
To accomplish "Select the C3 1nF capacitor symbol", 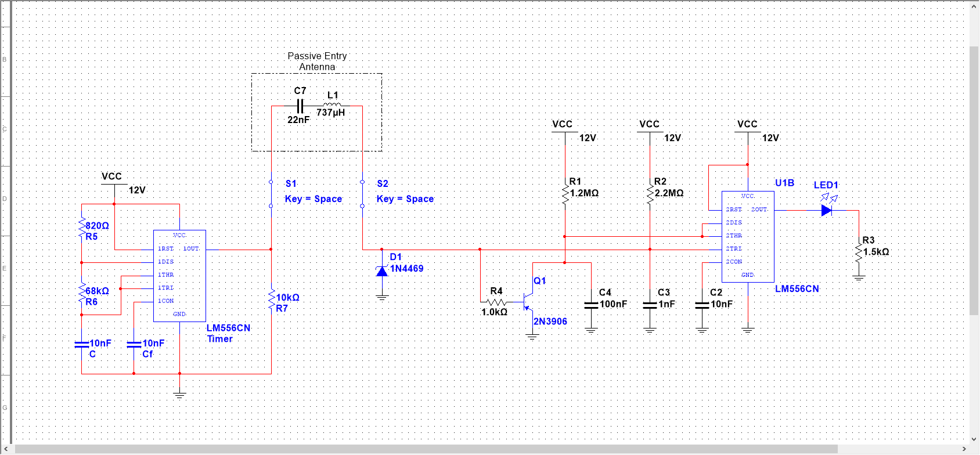I will (x=650, y=305).
